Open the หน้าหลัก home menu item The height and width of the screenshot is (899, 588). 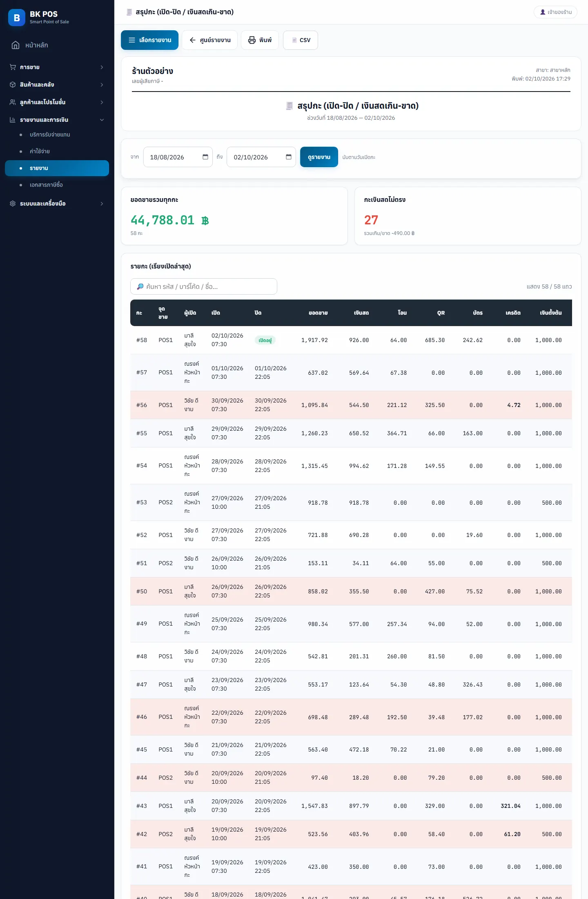coord(57,45)
